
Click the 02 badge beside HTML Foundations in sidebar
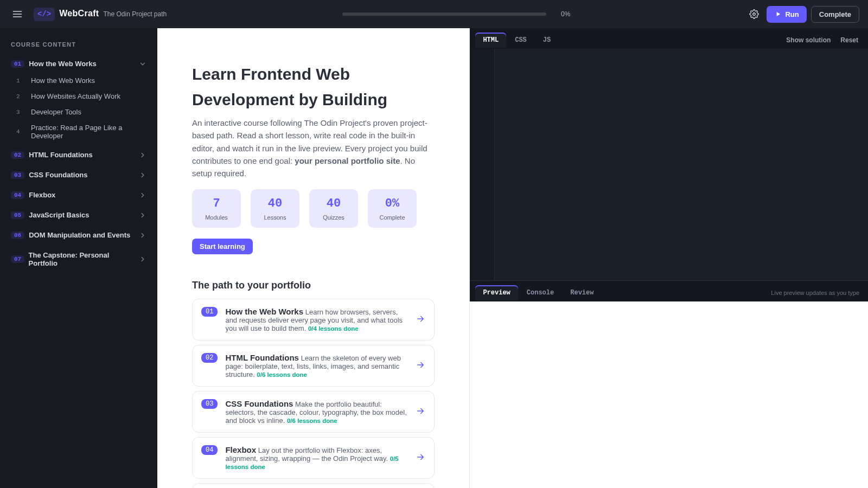click(x=17, y=155)
